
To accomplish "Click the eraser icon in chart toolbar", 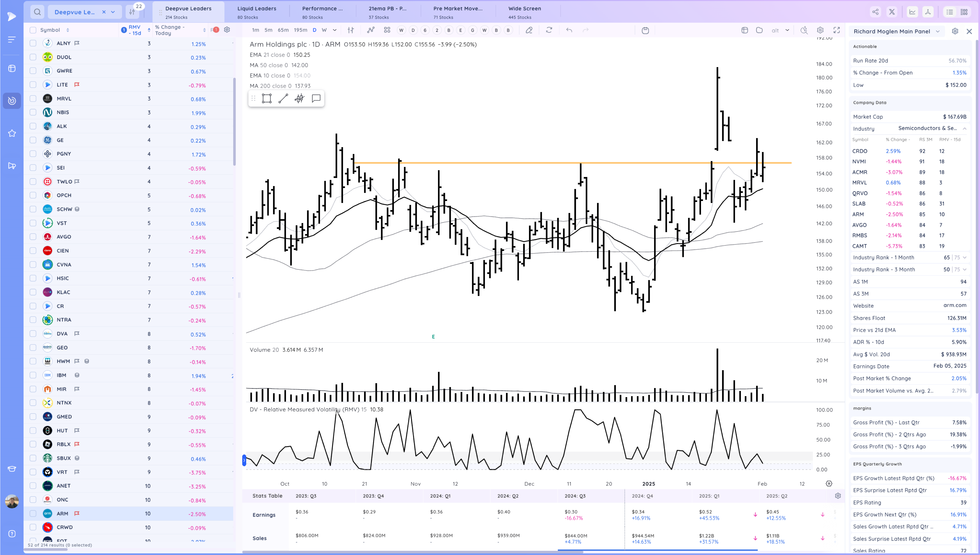I will tap(529, 30).
